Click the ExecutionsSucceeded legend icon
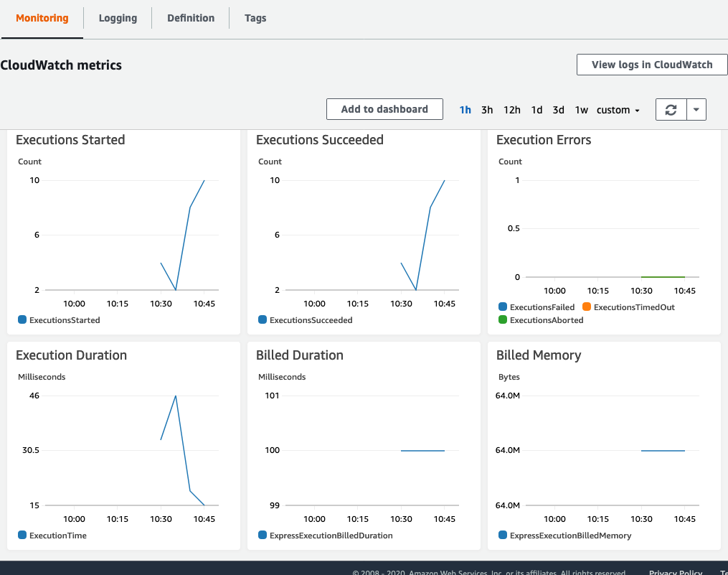728x575 pixels. click(263, 319)
